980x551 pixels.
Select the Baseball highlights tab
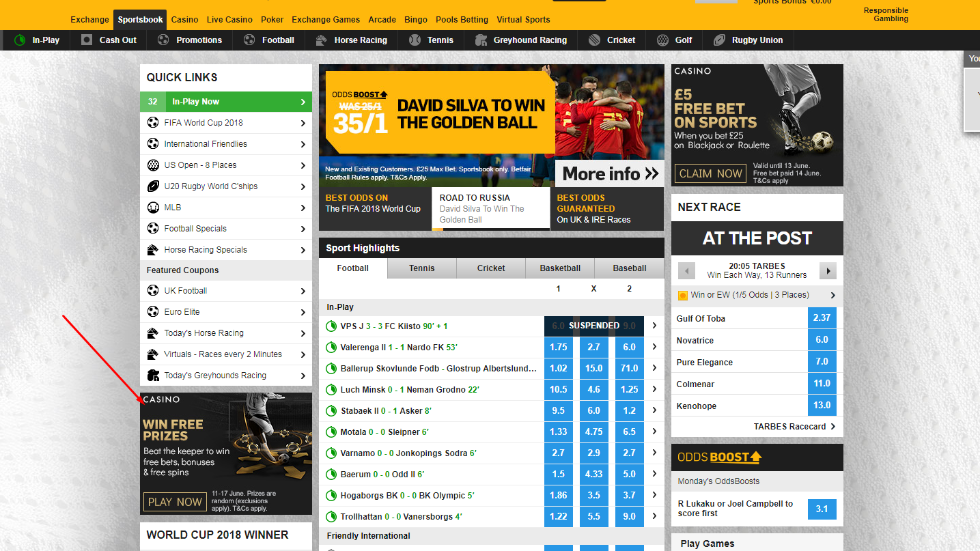click(x=630, y=268)
